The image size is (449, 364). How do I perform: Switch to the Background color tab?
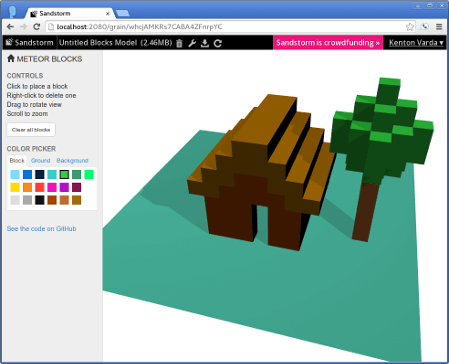pyautogui.click(x=72, y=161)
